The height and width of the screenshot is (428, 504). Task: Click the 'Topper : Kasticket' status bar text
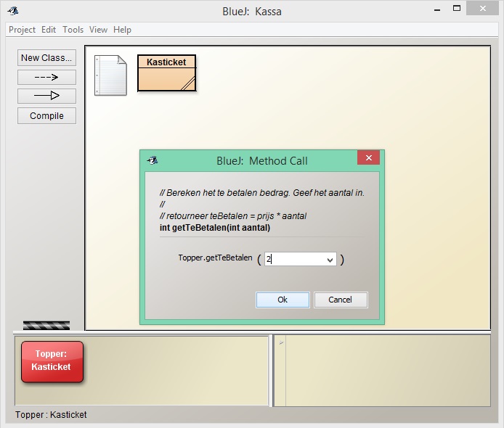[x=51, y=414]
